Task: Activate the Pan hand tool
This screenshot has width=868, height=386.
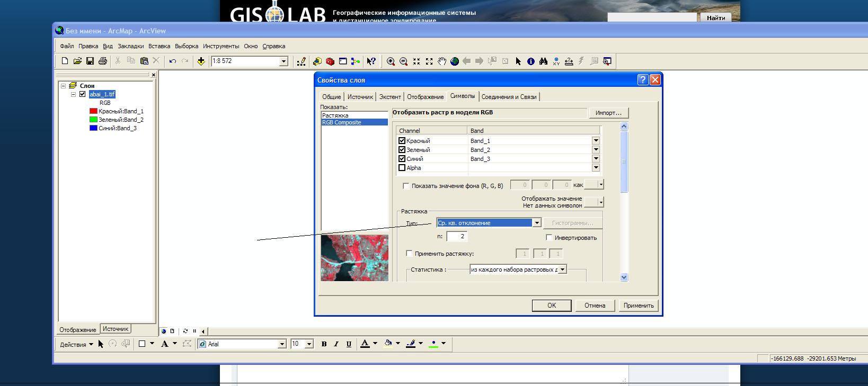Action: (442, 61)
